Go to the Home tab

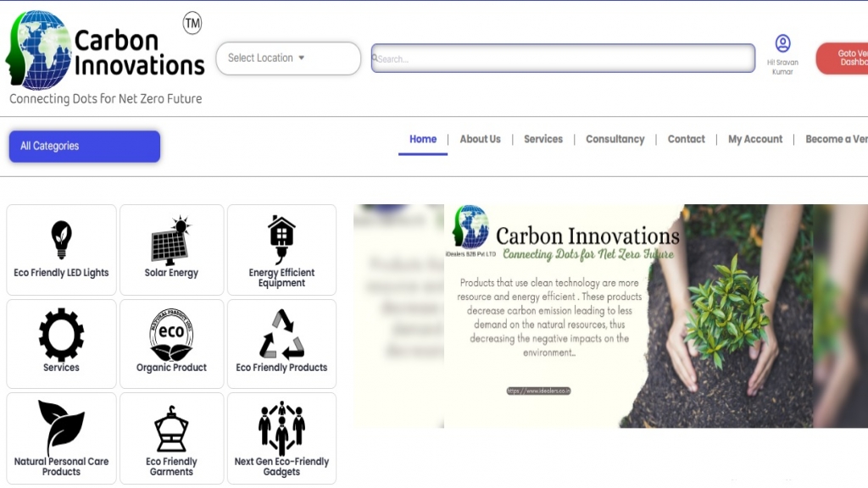(423, 140)
